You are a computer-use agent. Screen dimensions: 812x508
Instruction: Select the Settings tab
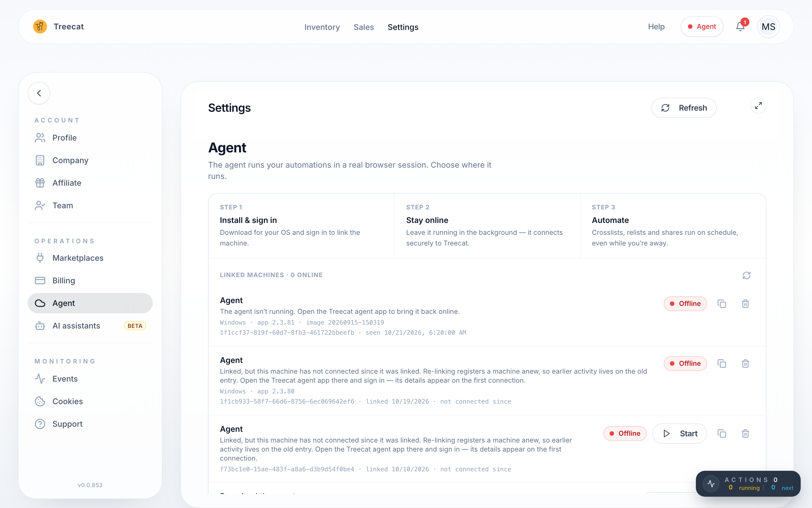click(403, 27)
